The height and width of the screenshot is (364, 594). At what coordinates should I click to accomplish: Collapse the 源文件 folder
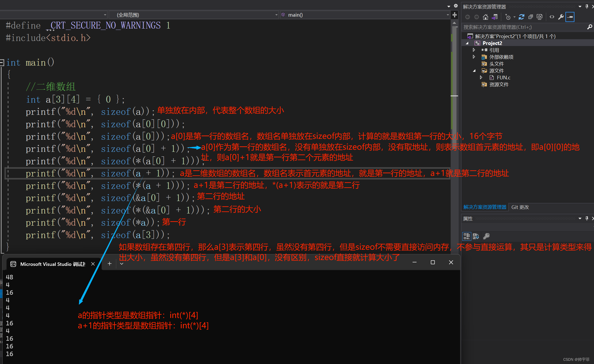[x=474, y=71]
